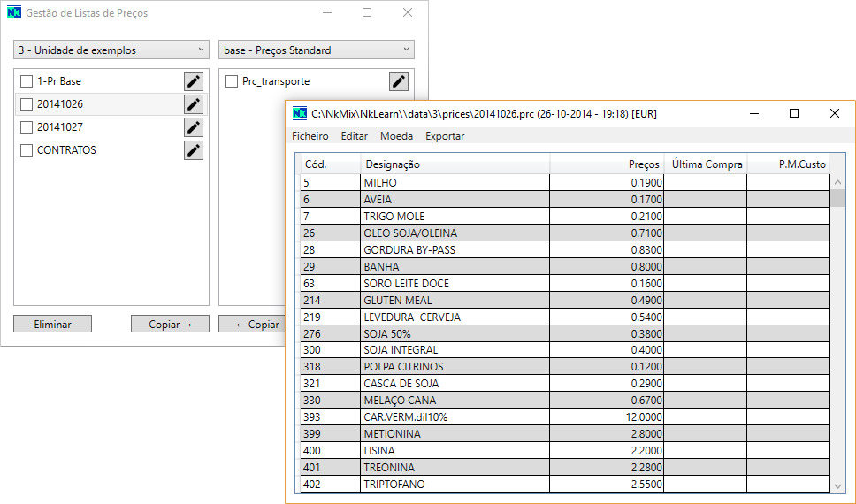Screen dimensions: 856x504
Task: Open the Ficheiro menu
Action: [x=310, y=136]
